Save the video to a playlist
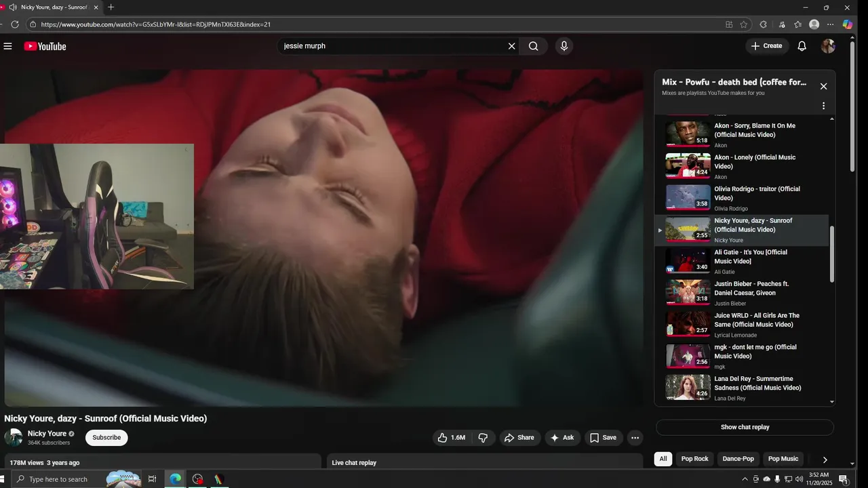Screen dimensions: 868x488 pyautogui.click(x=603, y=438)
